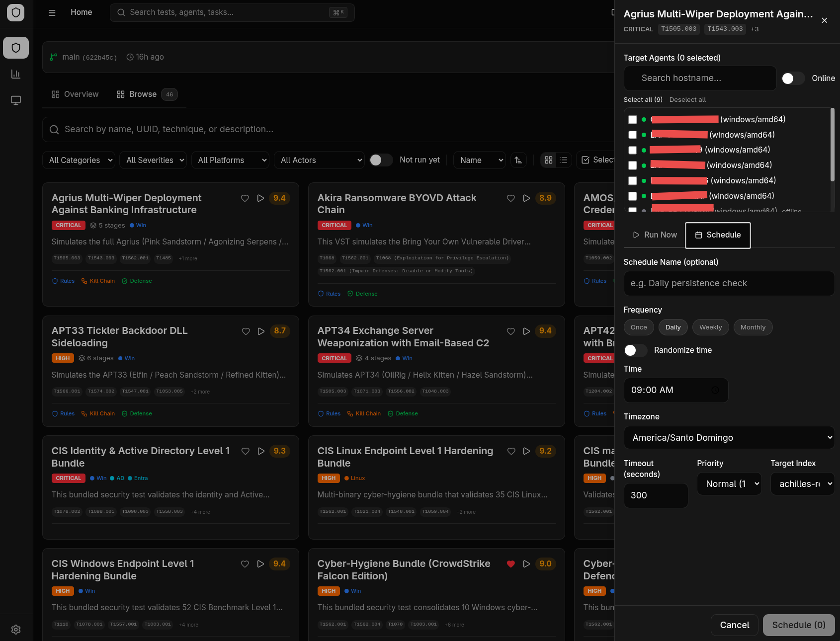Favorite CIS Windows Endpoint Hardening bundle

click(245, 564)
